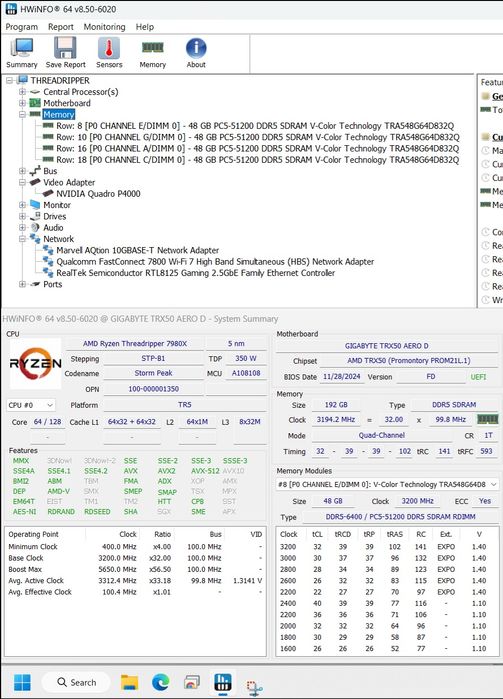The image size is (503, 699).
Task: Expand the Monitor tree node
Action: pos(22,205)
